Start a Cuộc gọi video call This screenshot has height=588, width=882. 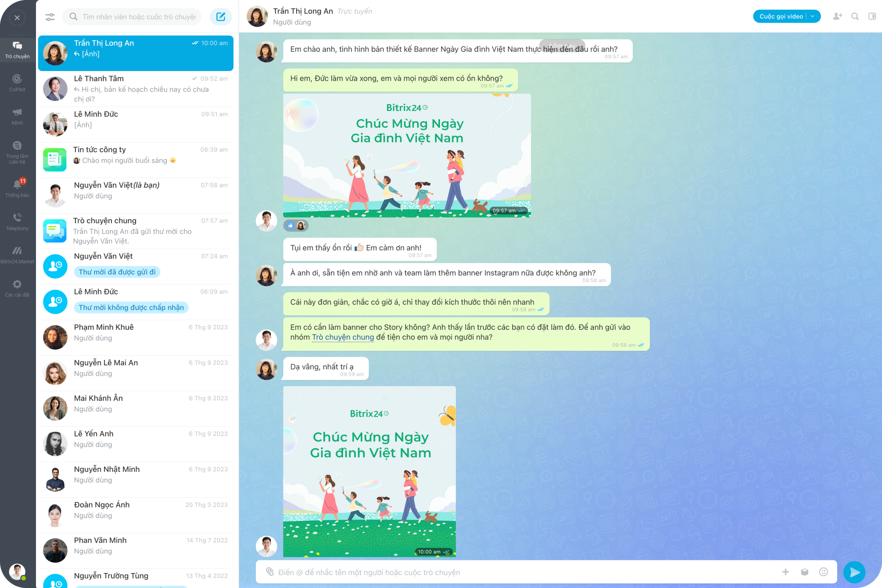781,17
